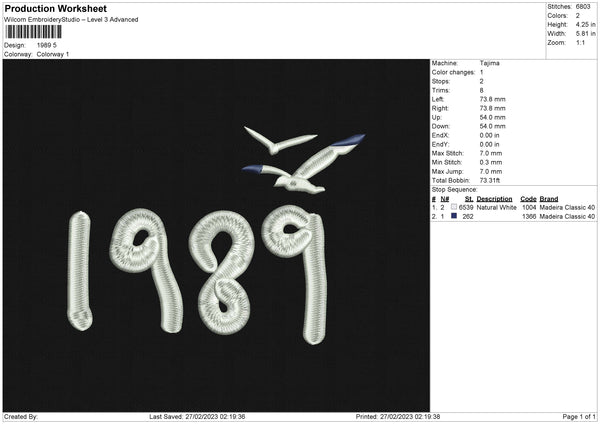Image resolution: width=600 pixels, height=424 pixels.
Task: Click the Max Jump value '7.0 mm'
Action: pyautogui.click(x=491, y=171)
